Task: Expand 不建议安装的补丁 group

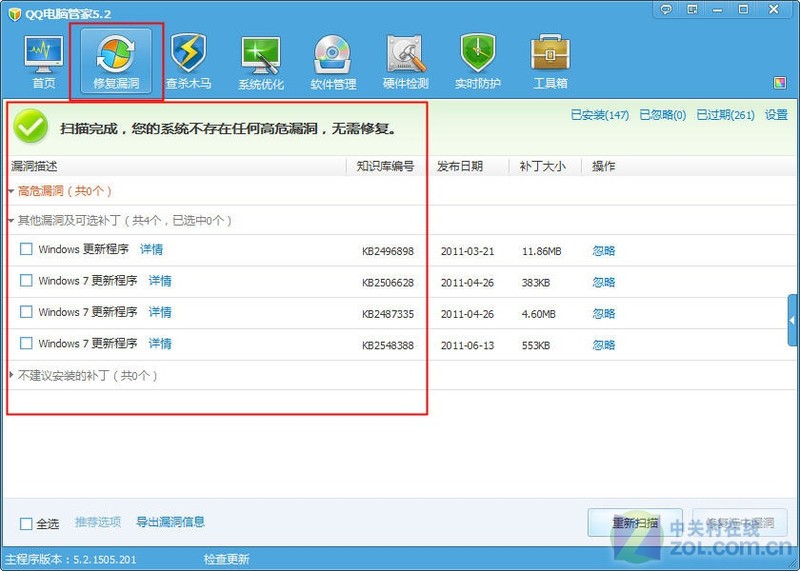Action: 11,375
